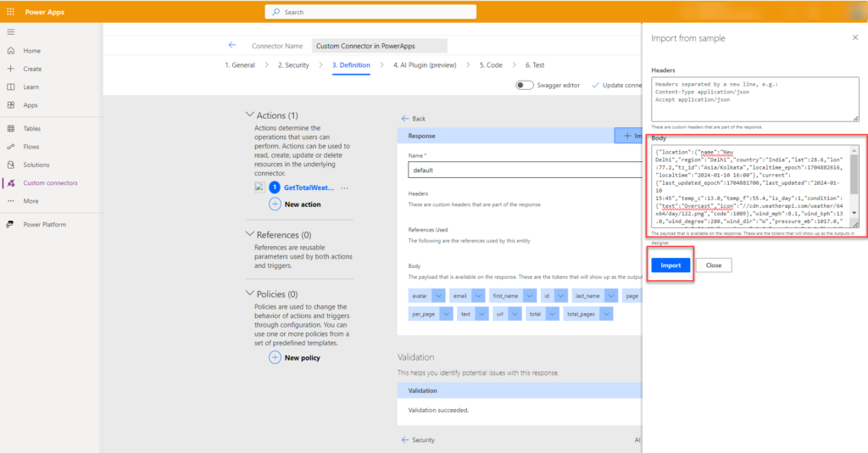Click the New policy plus icon

(x=275, y=358)
